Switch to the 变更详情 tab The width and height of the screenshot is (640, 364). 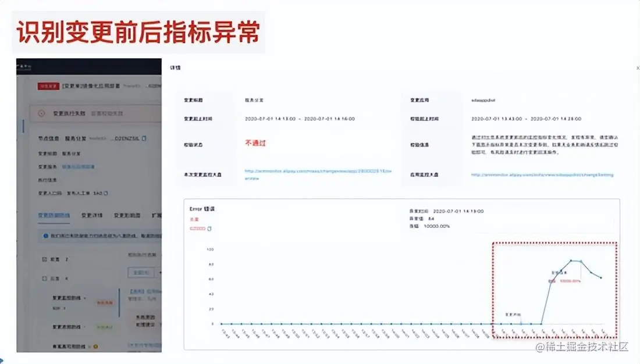tap(92, 215)
